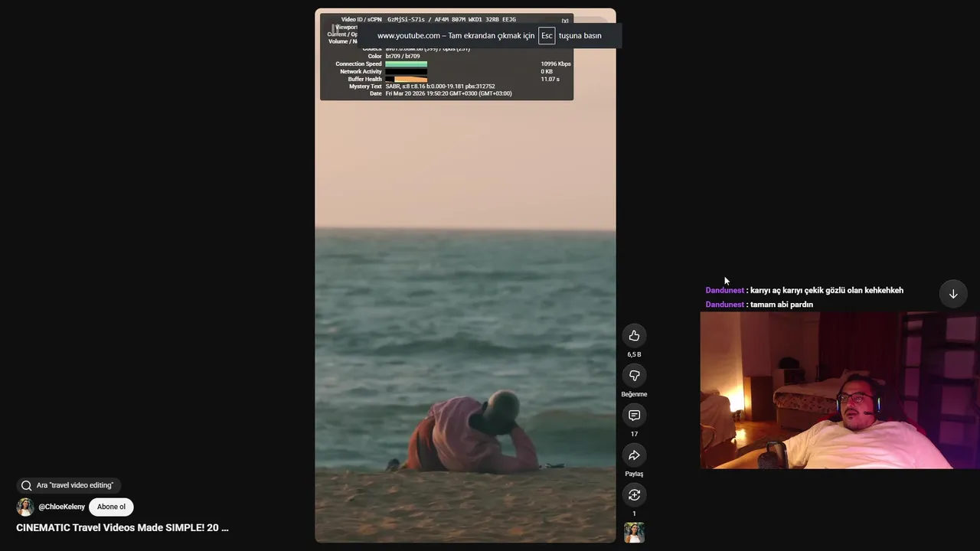980x551 pixels.
Task: Dislike the Shorts video
Action: click(634, 375)
